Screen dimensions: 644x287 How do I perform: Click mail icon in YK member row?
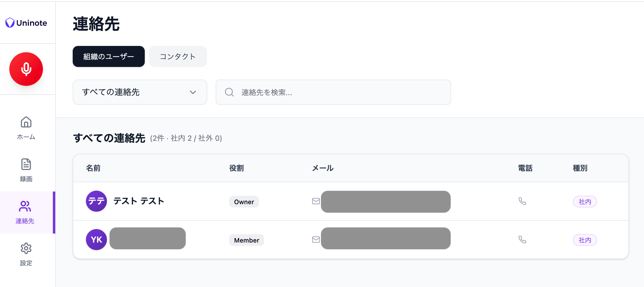pyautogui.click(x=316, y=240)
